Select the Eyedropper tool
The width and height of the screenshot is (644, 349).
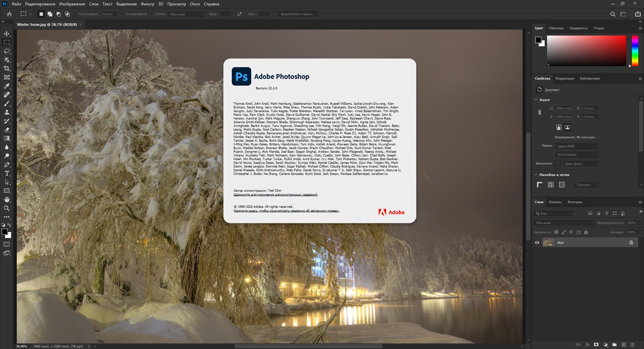(7, 86)
